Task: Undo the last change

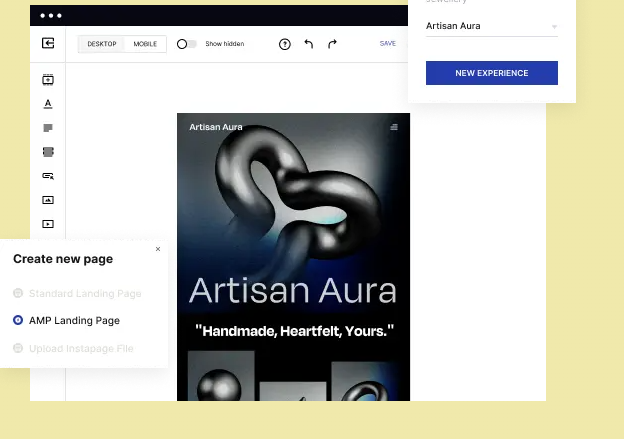Action: (308, 44)
